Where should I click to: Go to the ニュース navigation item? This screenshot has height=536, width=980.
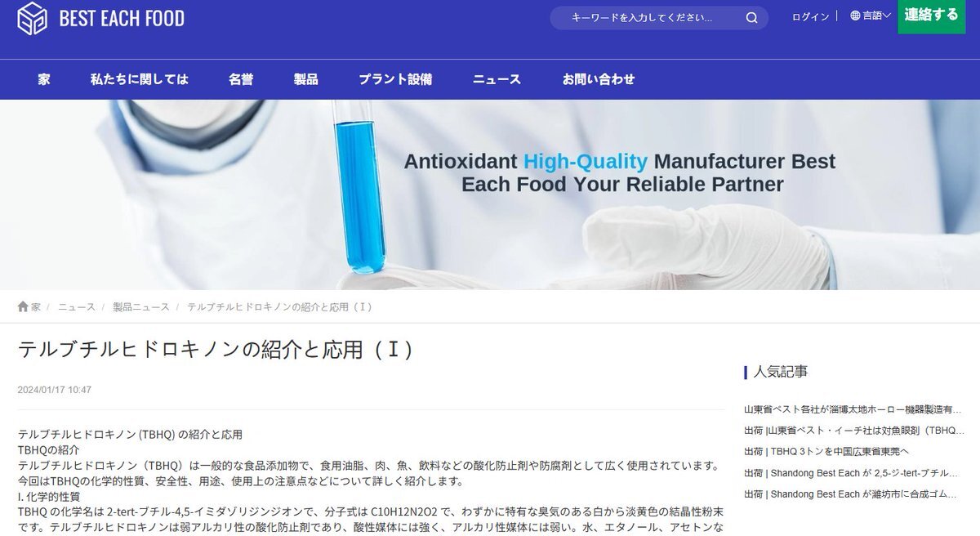point(497,79)
